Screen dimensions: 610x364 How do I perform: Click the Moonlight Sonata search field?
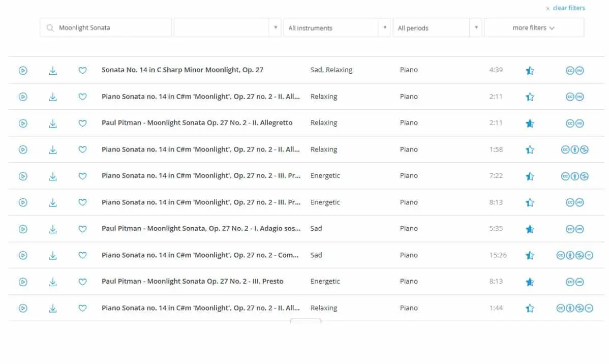pos(106,28)
